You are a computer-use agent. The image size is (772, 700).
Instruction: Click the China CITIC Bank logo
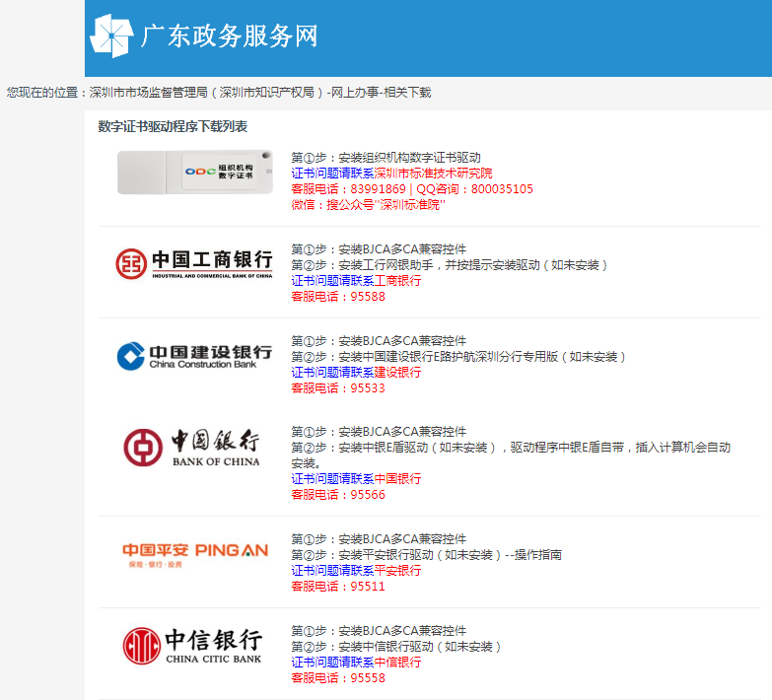tap(194, 645)
